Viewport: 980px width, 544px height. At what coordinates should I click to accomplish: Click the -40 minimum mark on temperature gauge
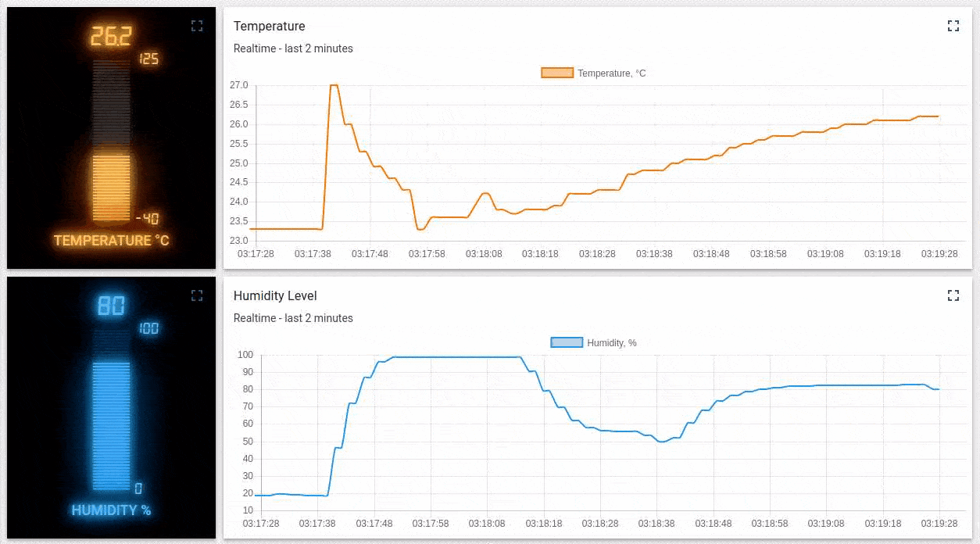point(148,219)
